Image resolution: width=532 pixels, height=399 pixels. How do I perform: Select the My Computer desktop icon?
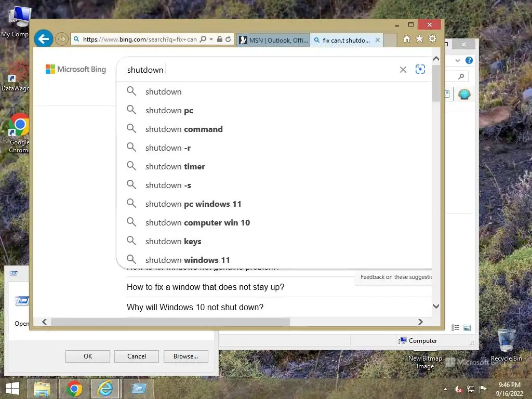click(x=16, y=22)
